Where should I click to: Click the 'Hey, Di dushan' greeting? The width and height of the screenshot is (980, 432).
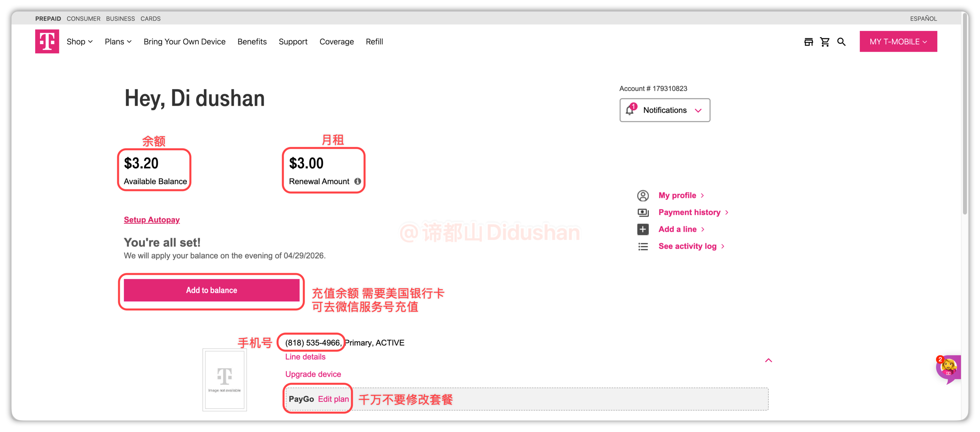tap(194, 98)
